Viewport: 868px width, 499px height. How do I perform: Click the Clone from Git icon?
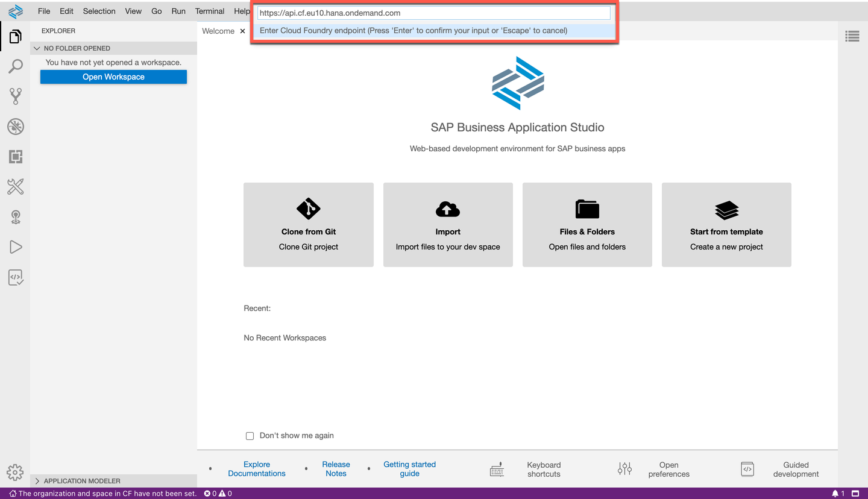click(x=309, y=209)
